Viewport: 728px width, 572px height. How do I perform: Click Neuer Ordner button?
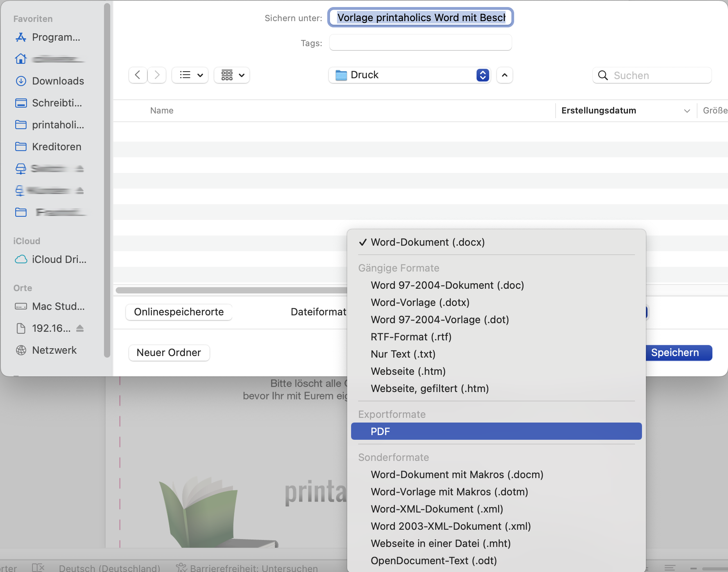coord(169,353)
